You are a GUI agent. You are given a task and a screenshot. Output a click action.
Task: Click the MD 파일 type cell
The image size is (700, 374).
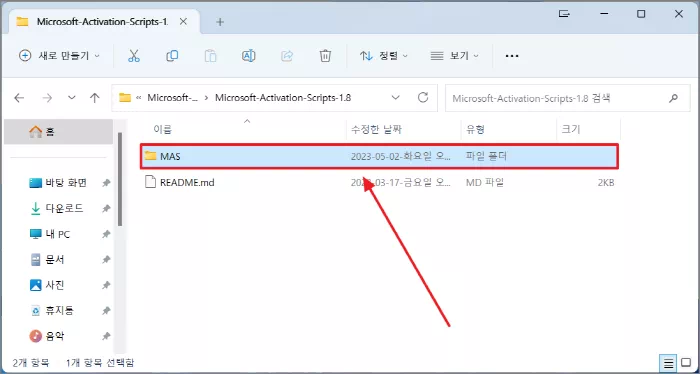coord(485,183)
